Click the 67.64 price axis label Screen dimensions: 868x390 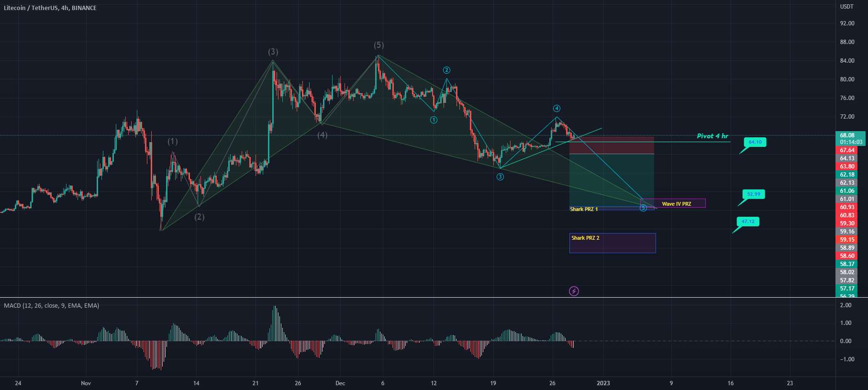coord(847,150)
